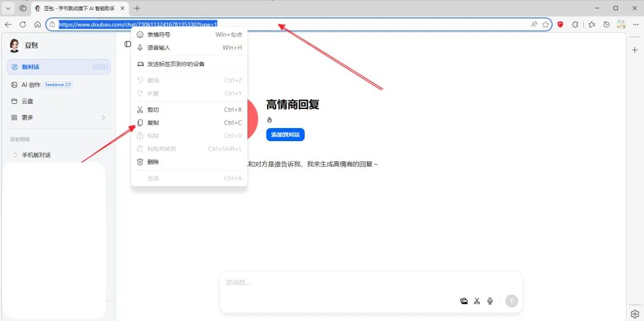644x321 pixels.
Task: Open the browser History clock icon
Action: coord(606,24)
